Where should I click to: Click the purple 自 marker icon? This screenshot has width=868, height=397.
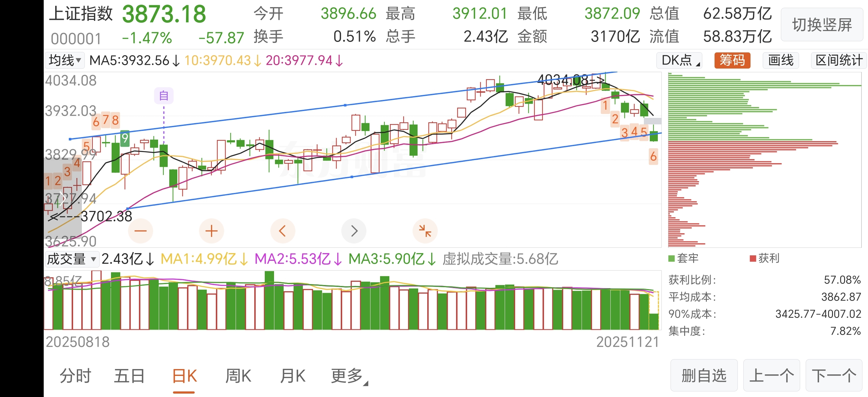click(164, 96)
